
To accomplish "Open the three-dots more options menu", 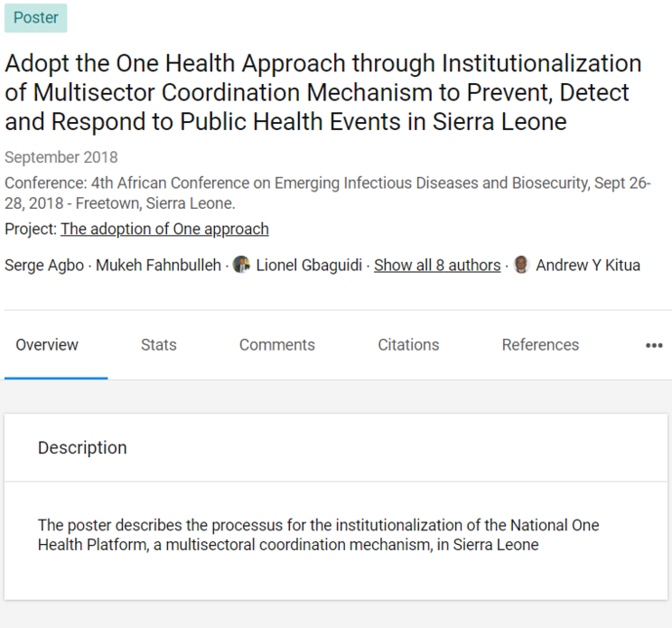I will click(654, 345).
